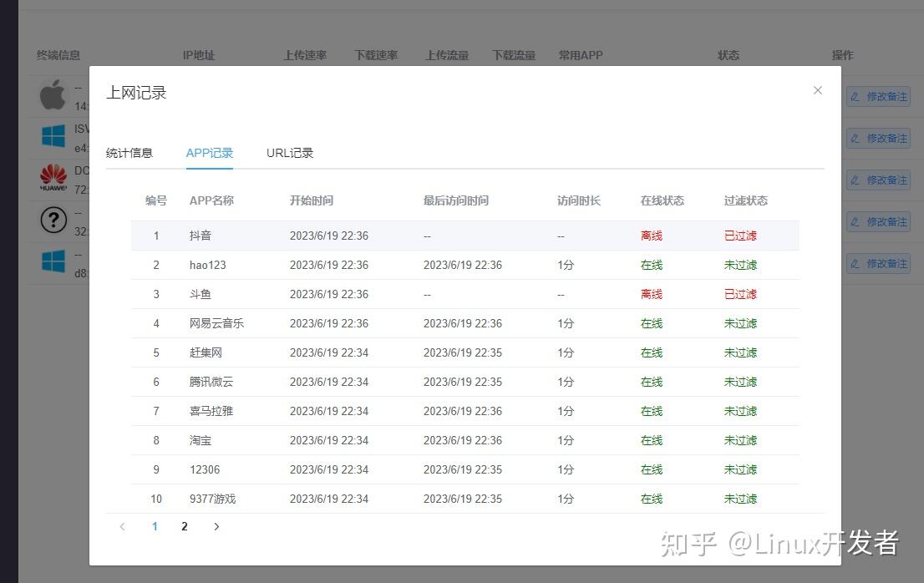The width and height of the screenshot is (924, 583).
Task: Click the previous page arrow
Action: 123,526
